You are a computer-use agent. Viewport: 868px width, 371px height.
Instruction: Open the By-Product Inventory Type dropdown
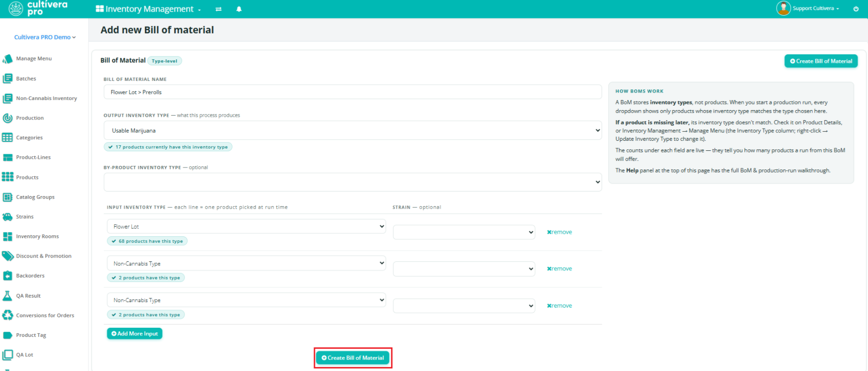353,182
